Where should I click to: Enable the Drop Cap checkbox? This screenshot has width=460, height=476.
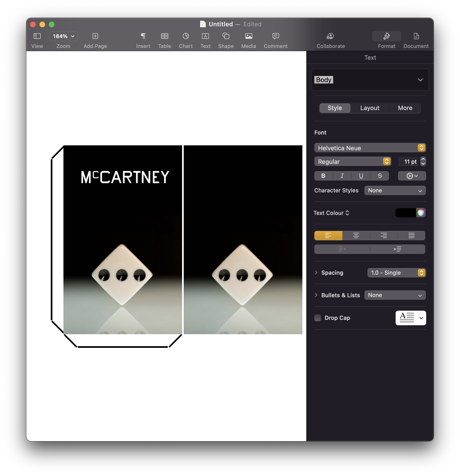point(317,318)
